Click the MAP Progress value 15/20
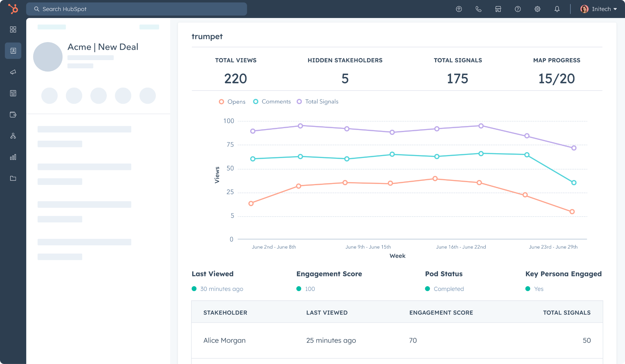The image size is (625, 364). point(557,79)
